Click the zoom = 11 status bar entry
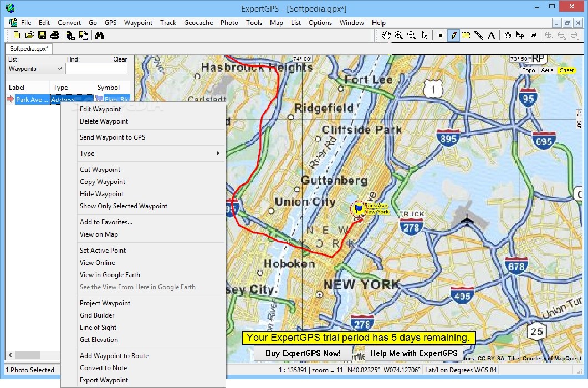Screen dimensions: 588x388 pyautogui.click(x=328, y=370)
